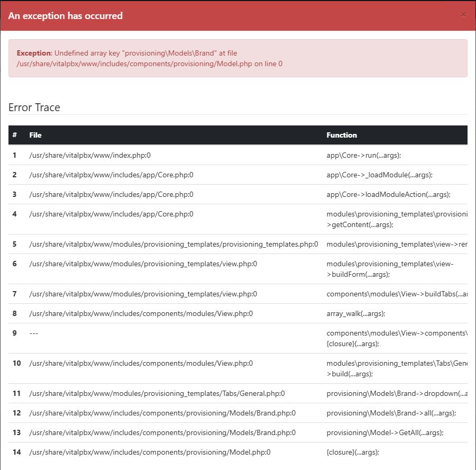The image size is (476, 470).
Task: Click the array_walk function entry
Action: [x=356, y=313]
